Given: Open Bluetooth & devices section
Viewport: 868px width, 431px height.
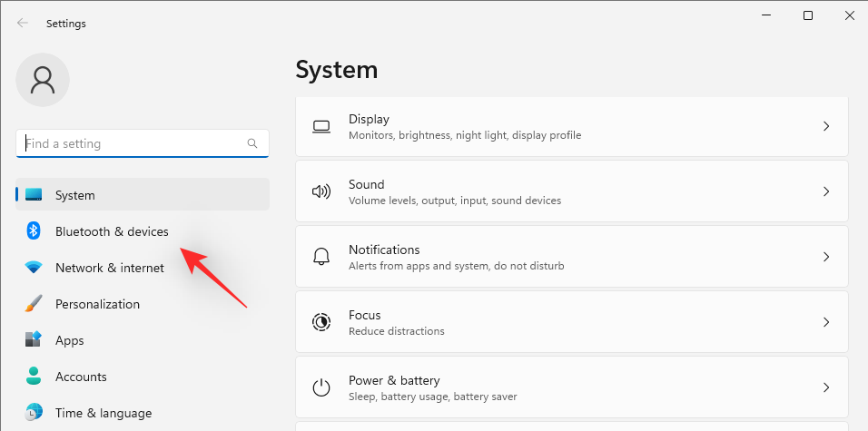Looking at the screenshot, I should pos(112,231).
